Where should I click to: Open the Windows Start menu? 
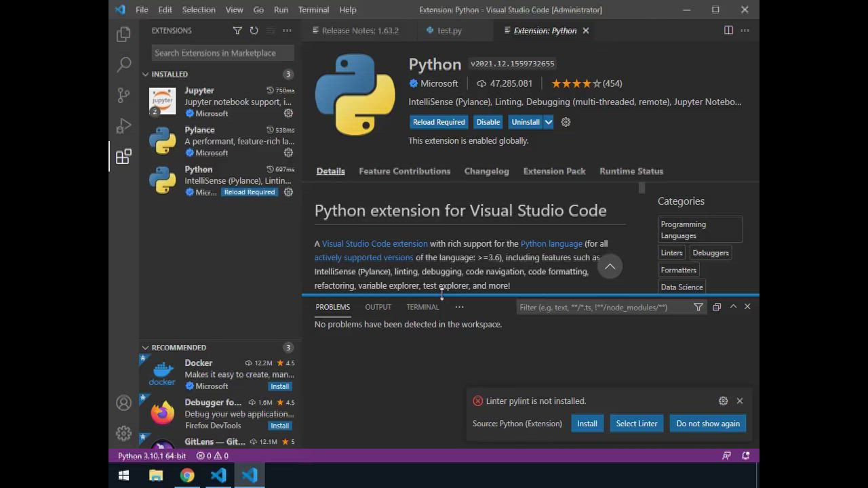[123, 475]
